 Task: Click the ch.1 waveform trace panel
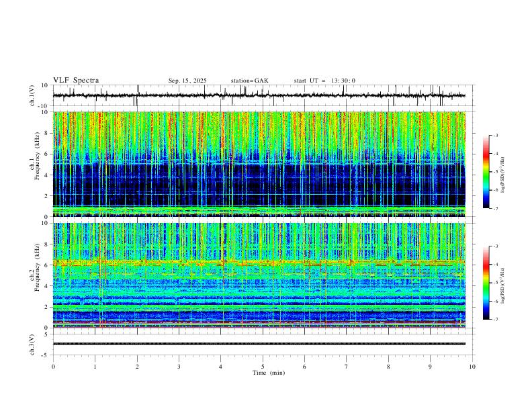263,95
